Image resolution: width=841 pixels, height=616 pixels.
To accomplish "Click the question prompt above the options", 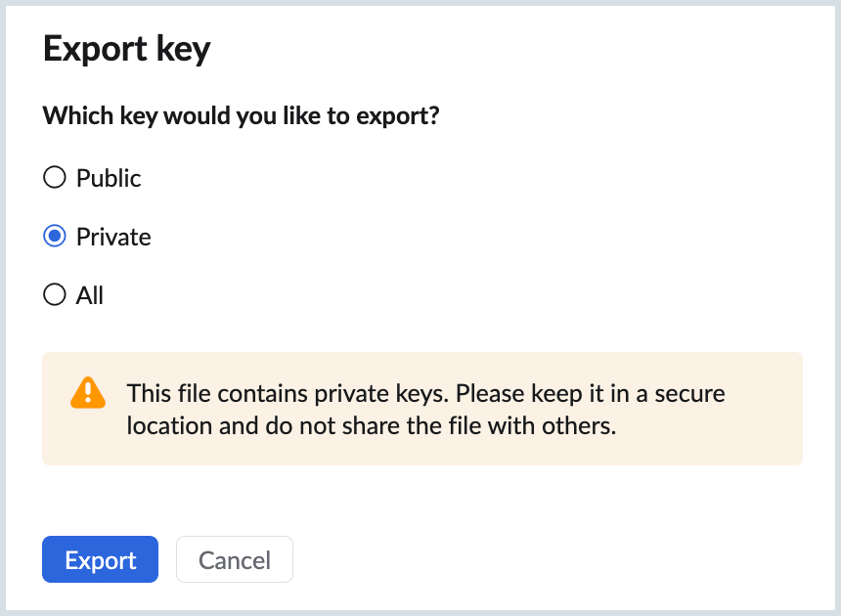I will 241,114.
